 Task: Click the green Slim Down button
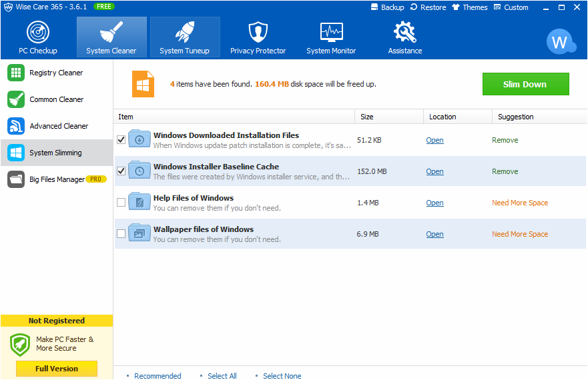pyautogui.click(x=525, y=84)
